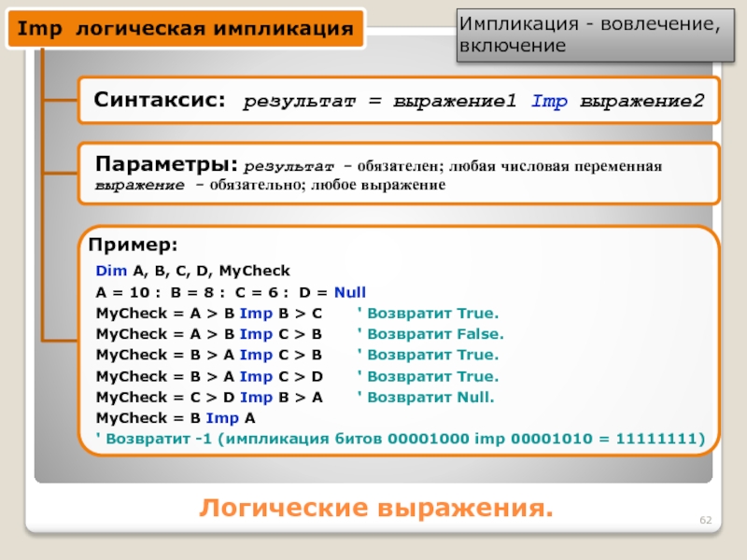
Task: Click the footer title 'Логические выражения.'
Action: click(375, 509)
